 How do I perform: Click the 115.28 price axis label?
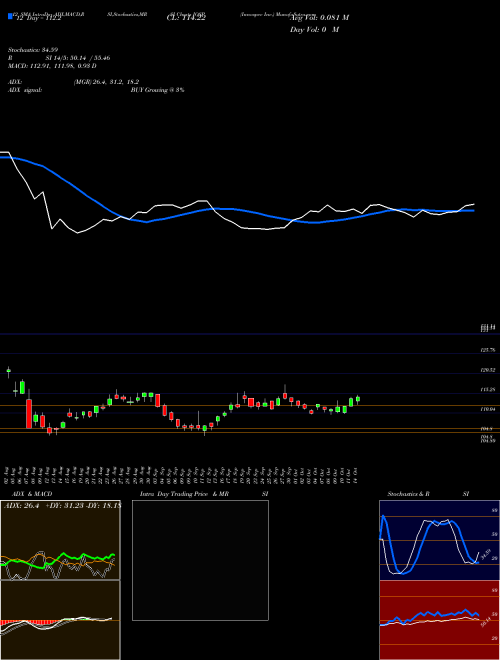[487, 390]
